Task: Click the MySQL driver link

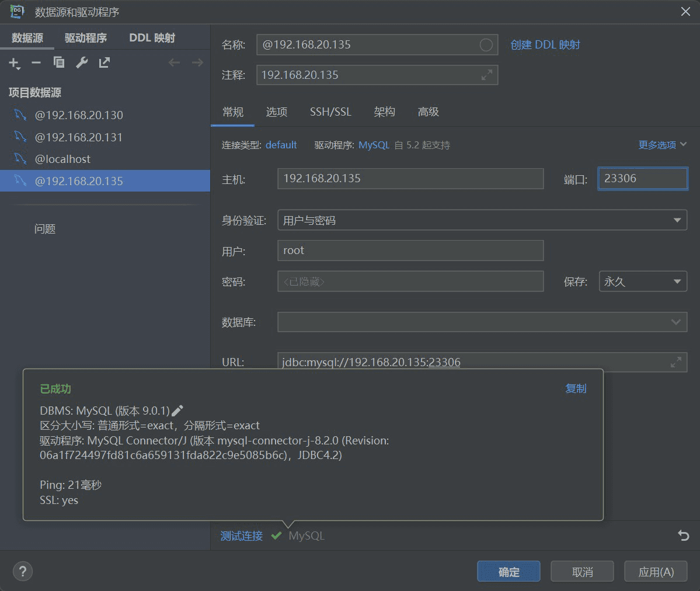Action: [x=374, y=145]
